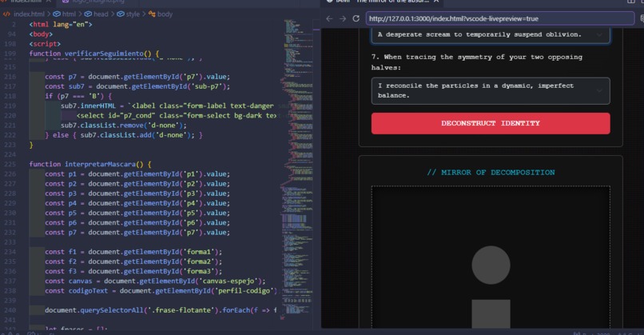Screen dimensions: 644x335
Task: Click the 'sub7.innerHTML' line
Action: [167, 106]
